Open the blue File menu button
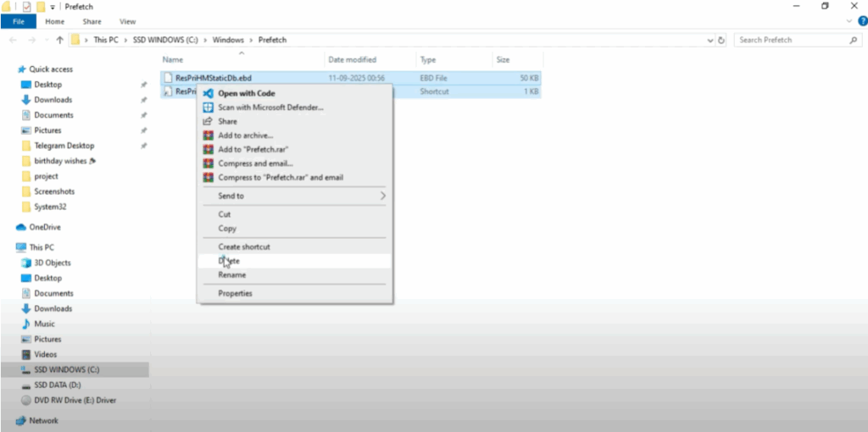Image resolution: width=868 pixels, height=432 pixels. pos(19,21)
